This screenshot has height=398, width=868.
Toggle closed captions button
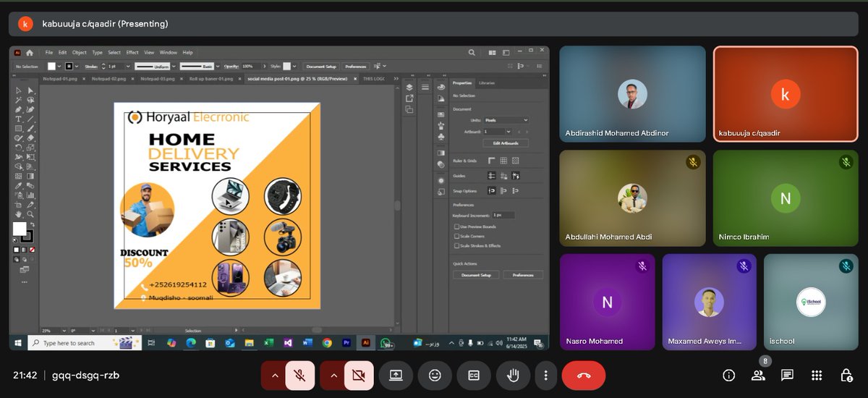click(474, 375)
